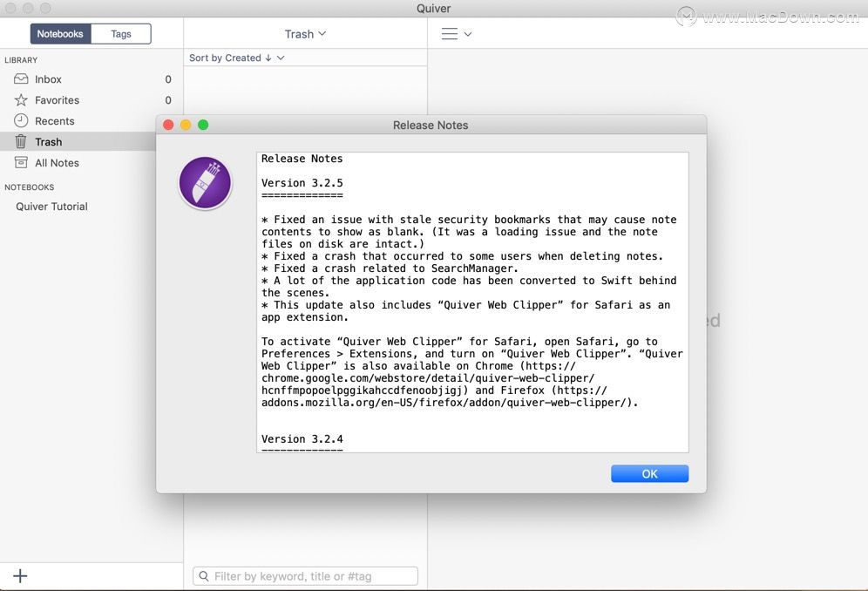Click OK to dismiss Release Notes

pos(649,473)
